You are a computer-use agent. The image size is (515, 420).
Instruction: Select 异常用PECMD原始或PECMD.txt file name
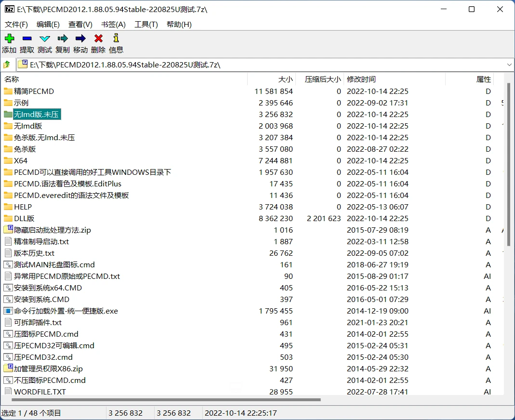pyautogui.click(x=66, y=276)
